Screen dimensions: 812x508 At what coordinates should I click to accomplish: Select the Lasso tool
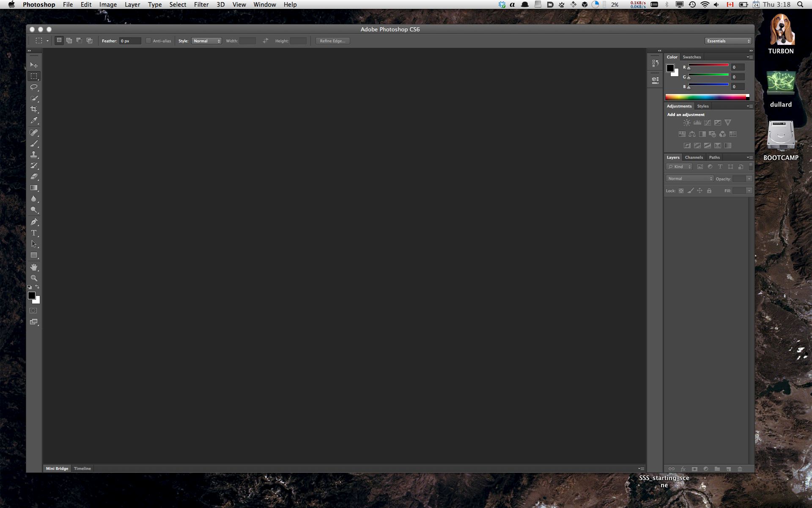[x=33, y=87]
